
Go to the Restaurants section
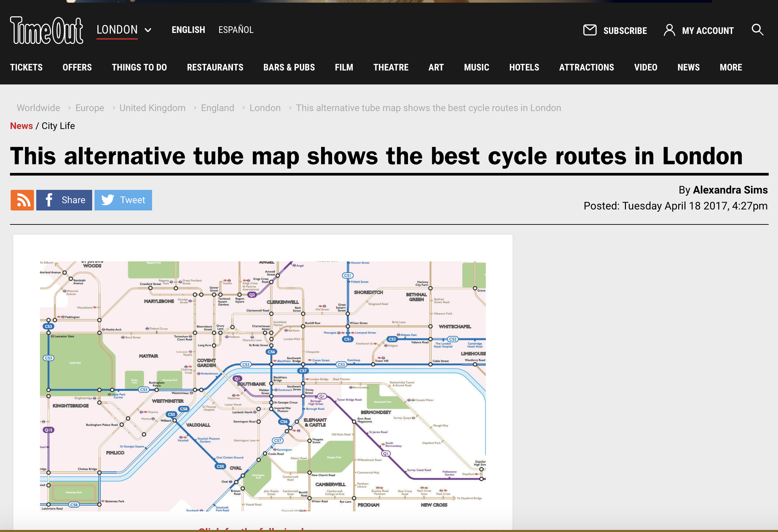coord(215,67)
